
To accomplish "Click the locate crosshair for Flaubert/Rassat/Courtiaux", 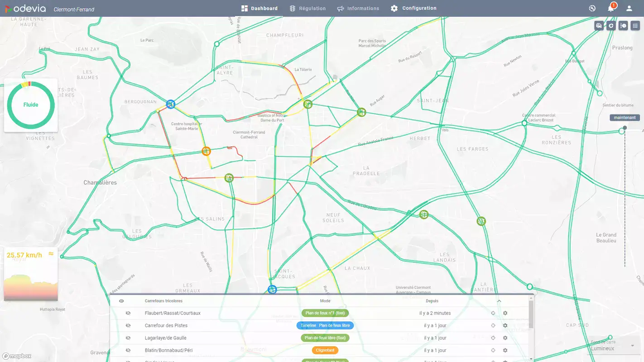I will pos(493,313).
